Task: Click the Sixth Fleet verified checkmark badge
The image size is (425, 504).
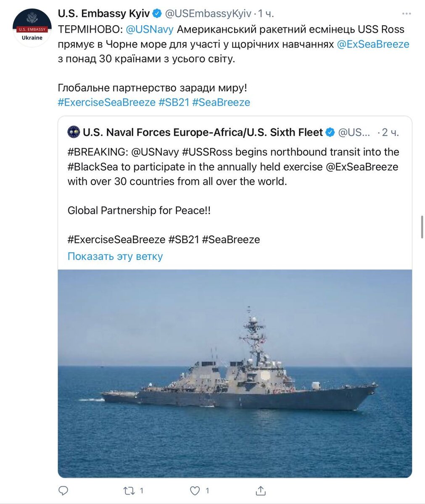Action: (330, 133)
